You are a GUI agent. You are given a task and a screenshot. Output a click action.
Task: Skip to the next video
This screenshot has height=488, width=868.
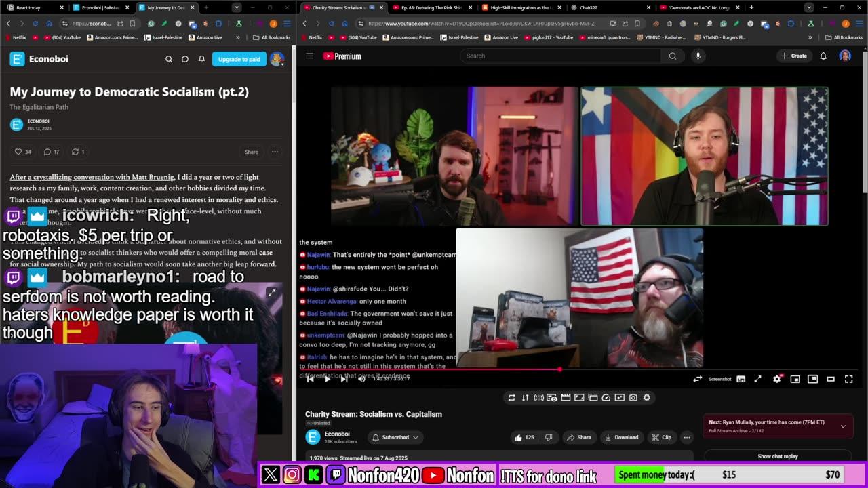[344, 379]
